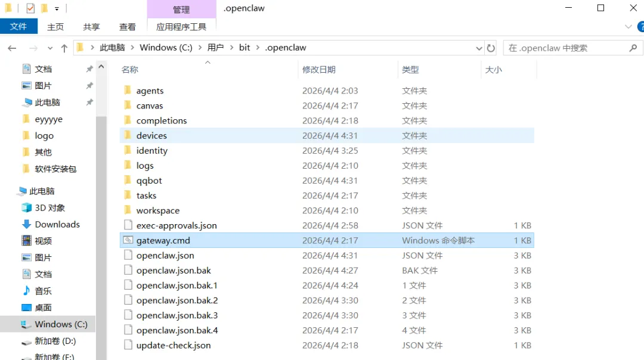Click the gateway.cmd script icon

tap(128, 240)
